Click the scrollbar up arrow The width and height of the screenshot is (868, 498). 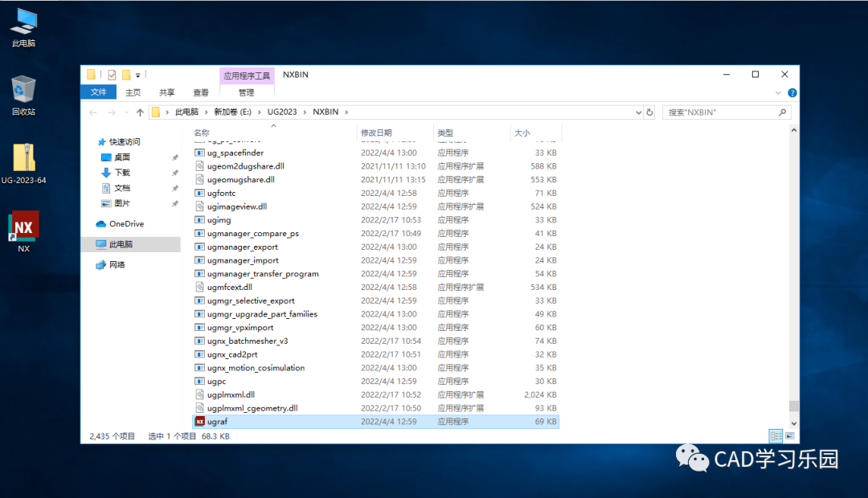[794, 131]
